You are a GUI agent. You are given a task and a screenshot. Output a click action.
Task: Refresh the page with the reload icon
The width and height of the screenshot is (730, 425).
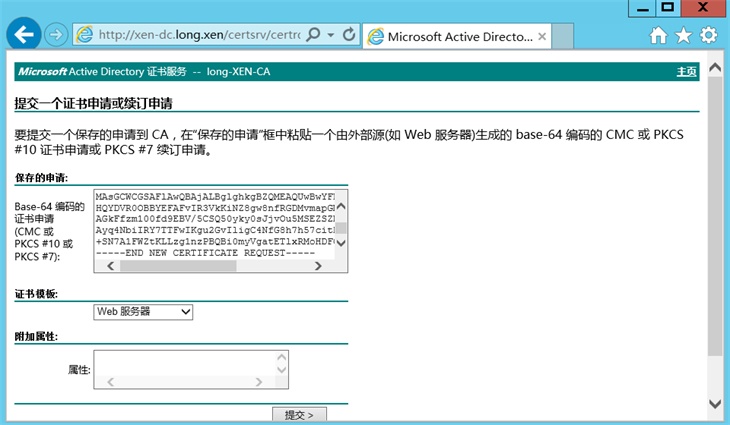pos(349,34)
